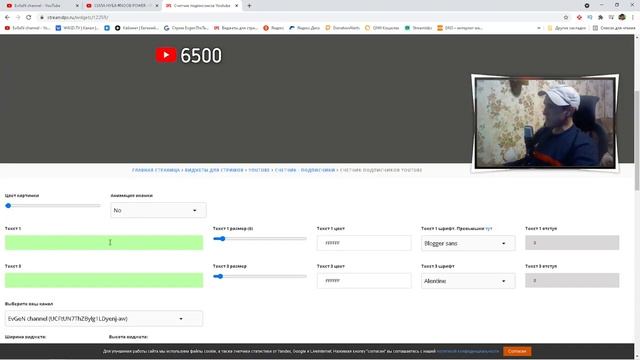Click the Текст 1 отступ field
640x360 pixels.
[x=572, y=243]
